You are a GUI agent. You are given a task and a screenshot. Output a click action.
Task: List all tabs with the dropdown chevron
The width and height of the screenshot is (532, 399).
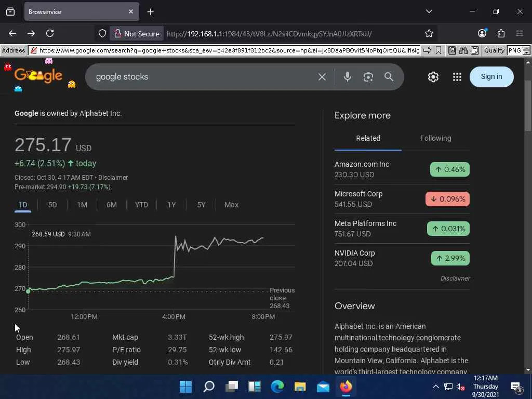(429, 11)
